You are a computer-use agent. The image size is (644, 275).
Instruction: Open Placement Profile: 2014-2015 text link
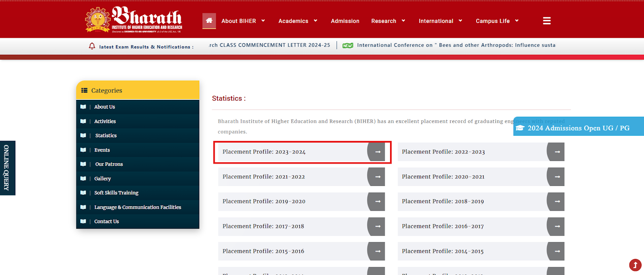[443, 251]
